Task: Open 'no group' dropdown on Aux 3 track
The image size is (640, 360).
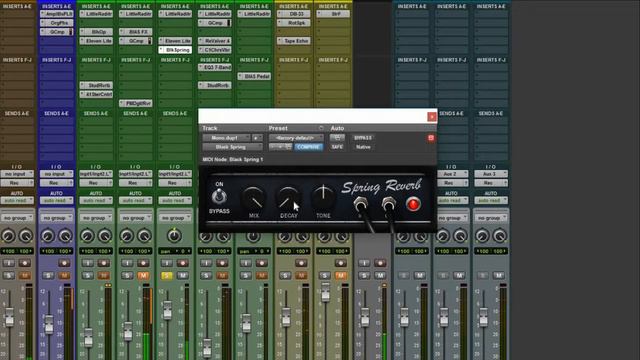Action: pyautogui.click(x=491, y=218)
